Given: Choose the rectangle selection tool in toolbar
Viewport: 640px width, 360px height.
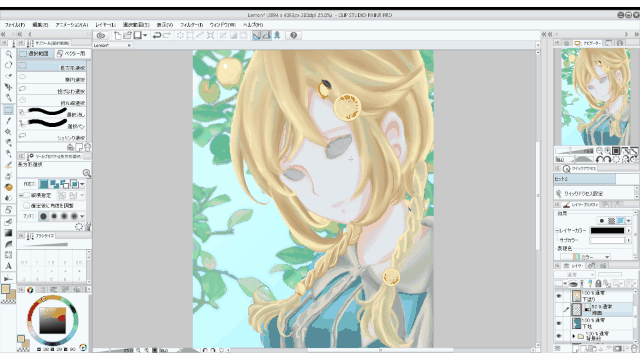Looking at the screenshot, I should coord(8,110).
